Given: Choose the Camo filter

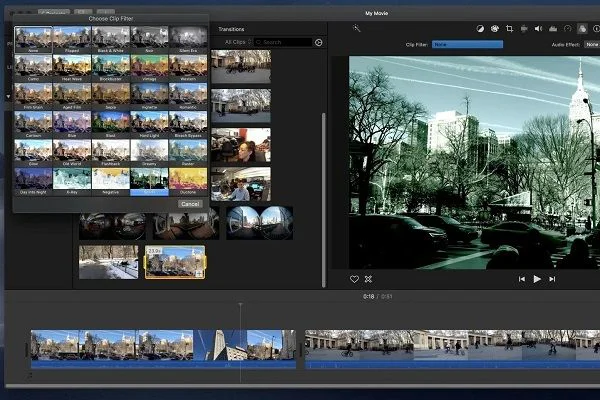Looking at the screenshot, I should (33, 68).
